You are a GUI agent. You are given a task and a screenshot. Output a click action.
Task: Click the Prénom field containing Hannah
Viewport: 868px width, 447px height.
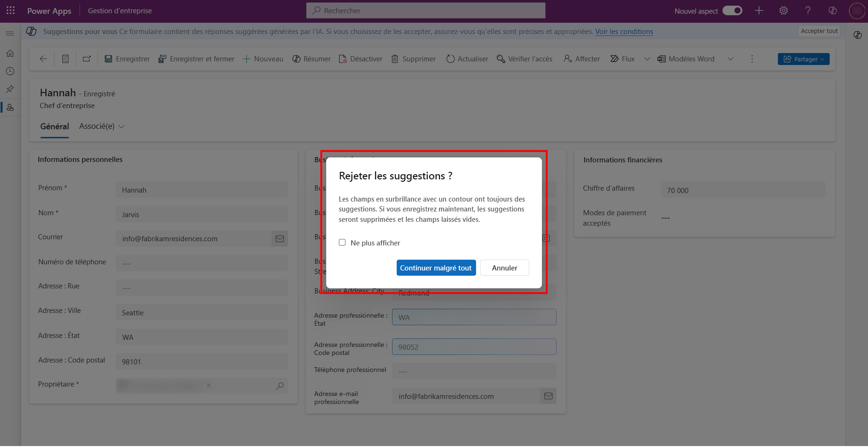click(202, 190)
